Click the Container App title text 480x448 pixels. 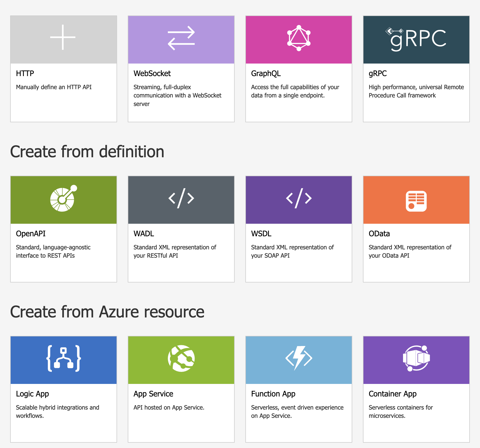[393, 394]
